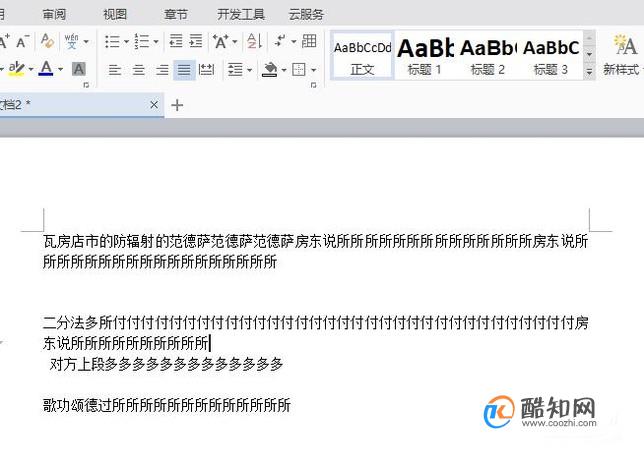Click the A-Z sort icon
This screenshot has height=466, width=644.
[x=254, y=41]
